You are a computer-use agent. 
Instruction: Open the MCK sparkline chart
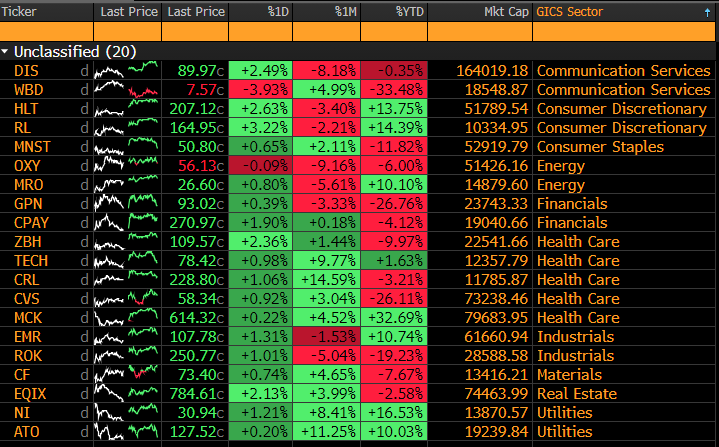[126, 317]
